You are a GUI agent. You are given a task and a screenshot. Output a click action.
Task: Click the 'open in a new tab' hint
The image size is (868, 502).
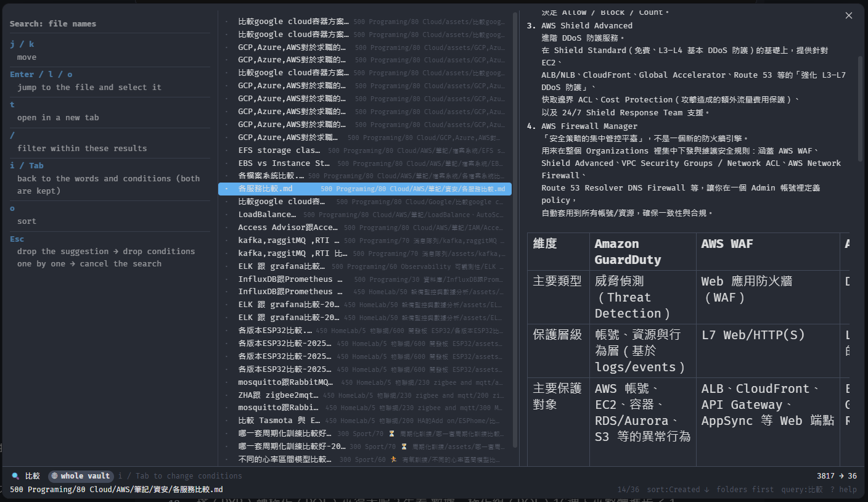58,117
